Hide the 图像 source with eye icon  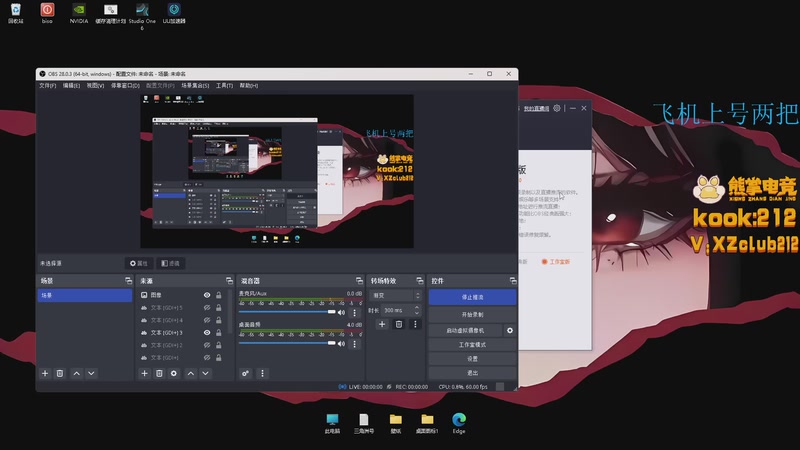click(x=207, y=295)
